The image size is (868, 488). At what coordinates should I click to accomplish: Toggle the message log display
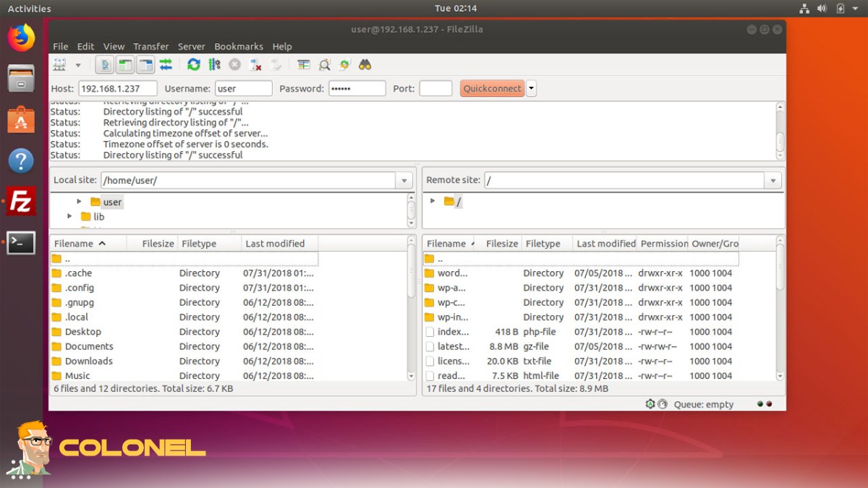(104, 64)
